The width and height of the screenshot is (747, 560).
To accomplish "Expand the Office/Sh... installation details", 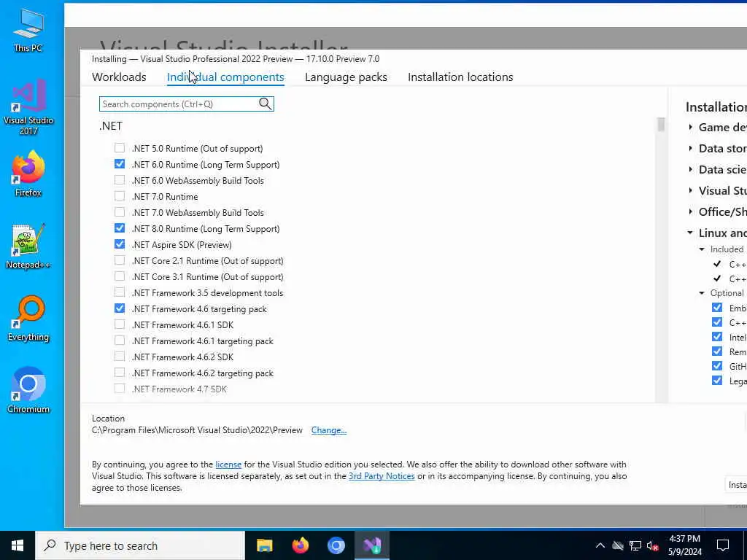I will 690,211.
